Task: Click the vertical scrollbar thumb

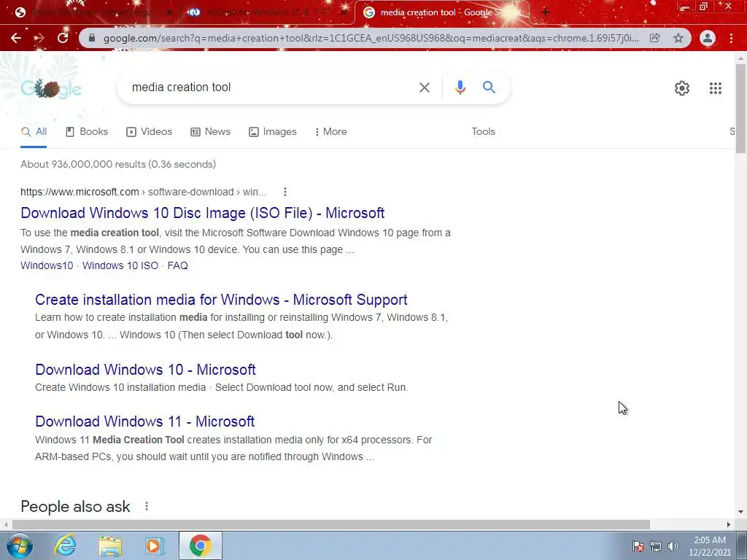Action: (x=740, y=109)
